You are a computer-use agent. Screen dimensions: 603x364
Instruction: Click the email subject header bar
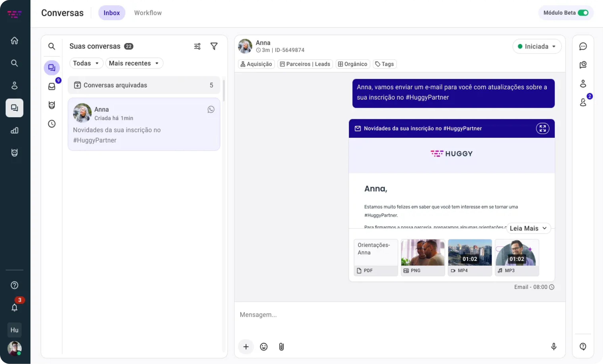(x=452, y=128)
